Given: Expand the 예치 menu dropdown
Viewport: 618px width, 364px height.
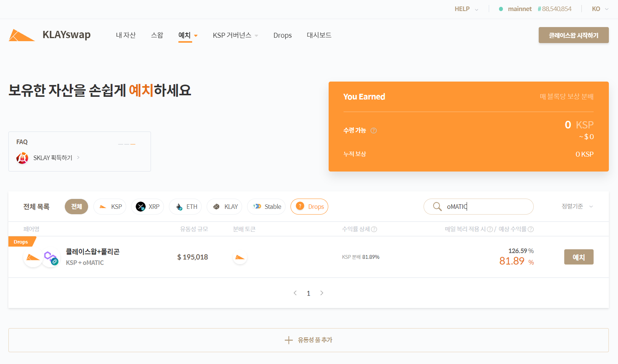Looking at the screenshot, I should click(x=196, y=35).
